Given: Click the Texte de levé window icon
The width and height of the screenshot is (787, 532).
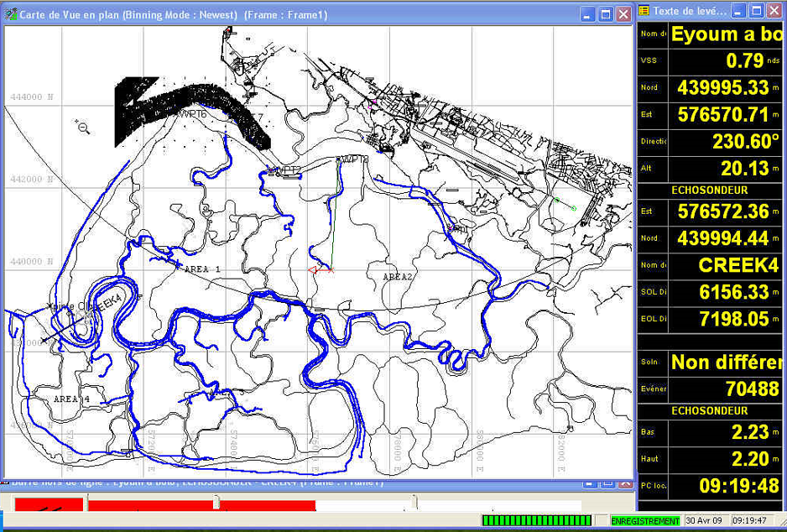Looking at the screenshot, I should pyautogui.click(x=644, y=11).
